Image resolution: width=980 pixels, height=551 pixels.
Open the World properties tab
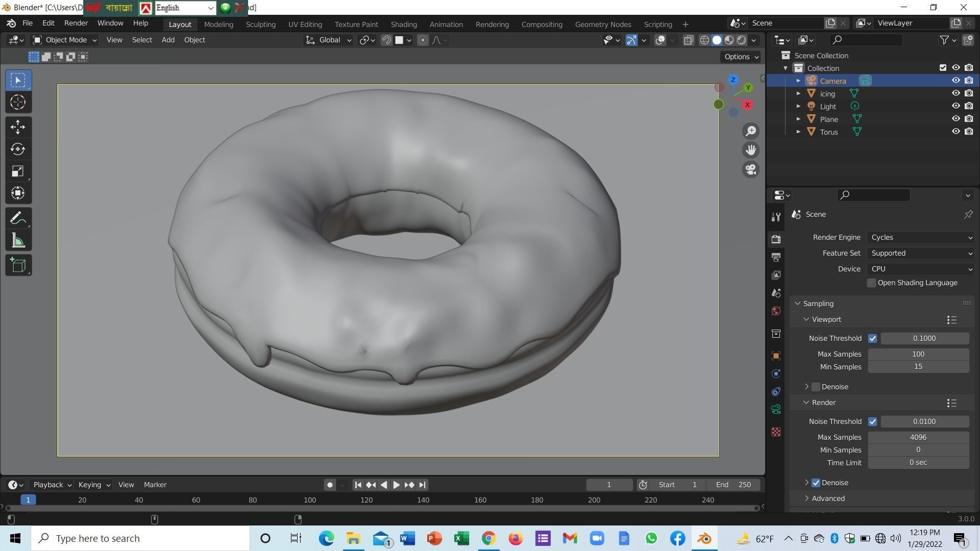[776, 311]
